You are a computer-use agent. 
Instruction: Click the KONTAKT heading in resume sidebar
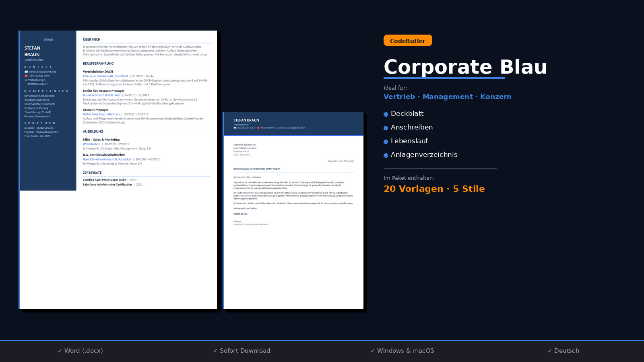pyautogui.click(x=38, y=67)
